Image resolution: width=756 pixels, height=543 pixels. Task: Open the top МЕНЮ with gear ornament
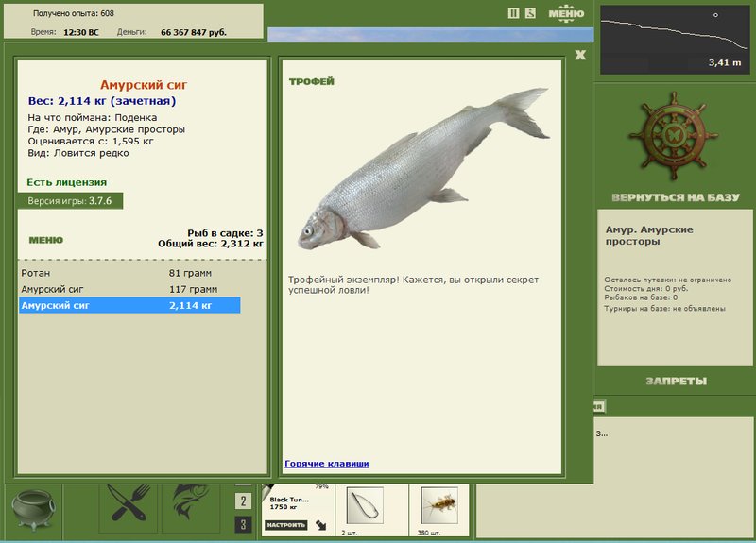point(566,13)
